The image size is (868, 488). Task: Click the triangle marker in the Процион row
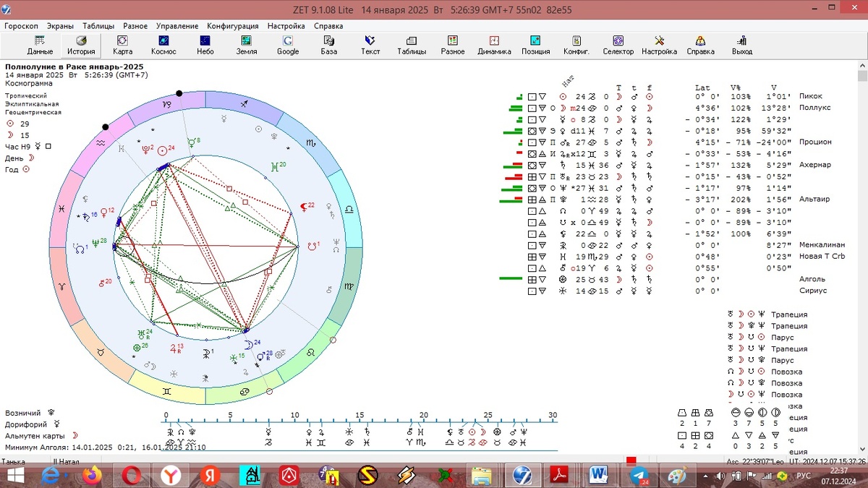[x=542, y=142]
